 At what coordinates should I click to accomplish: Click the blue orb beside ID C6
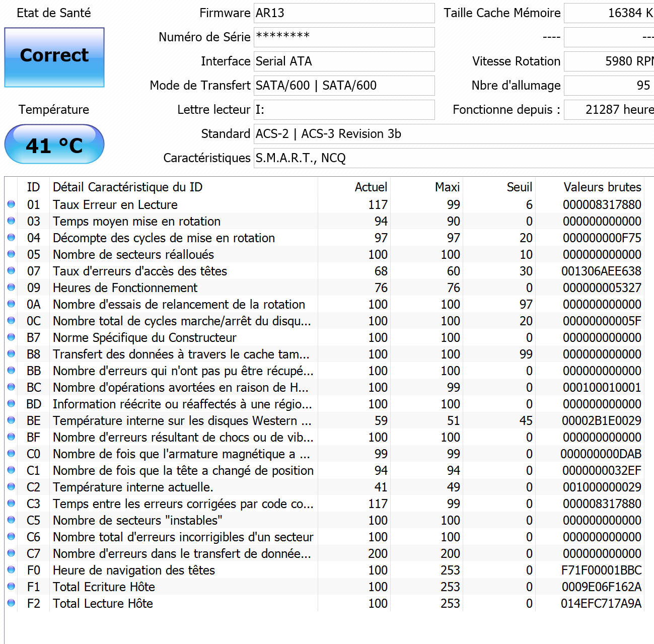point(11,536)
